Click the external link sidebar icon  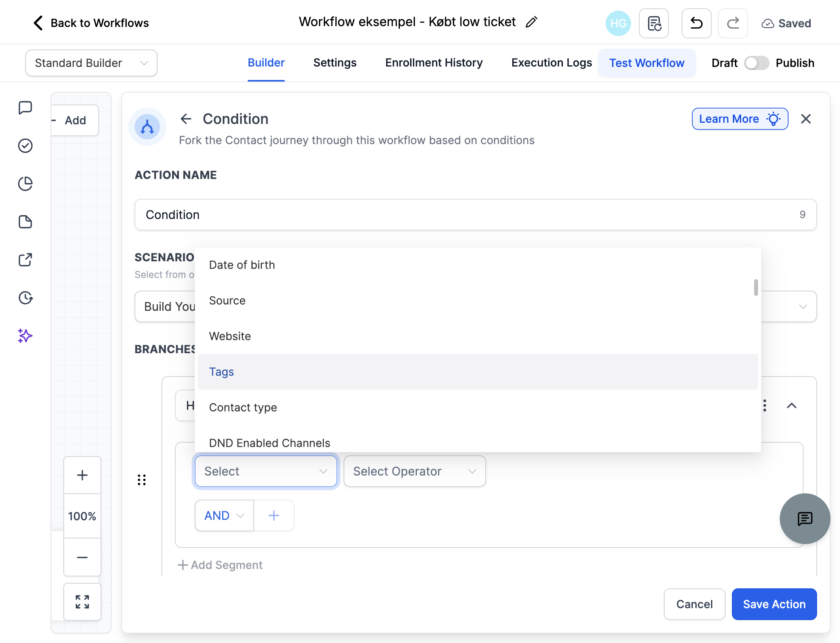point(25,260)
